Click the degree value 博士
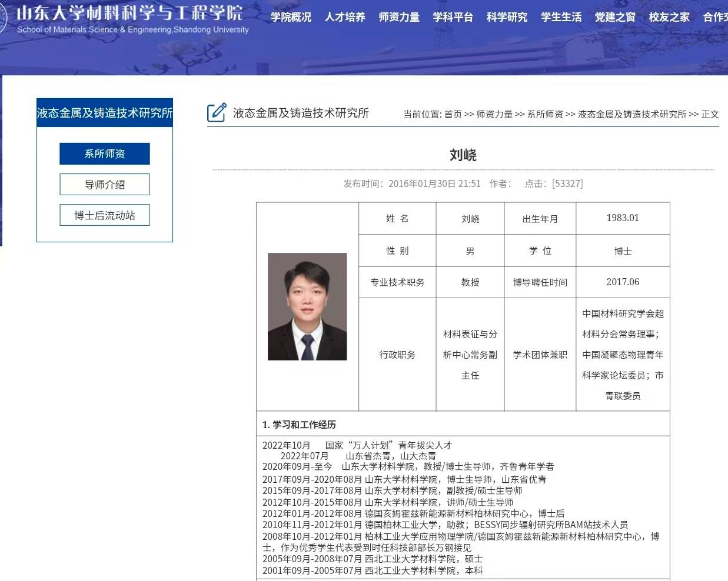 point(623,251)
